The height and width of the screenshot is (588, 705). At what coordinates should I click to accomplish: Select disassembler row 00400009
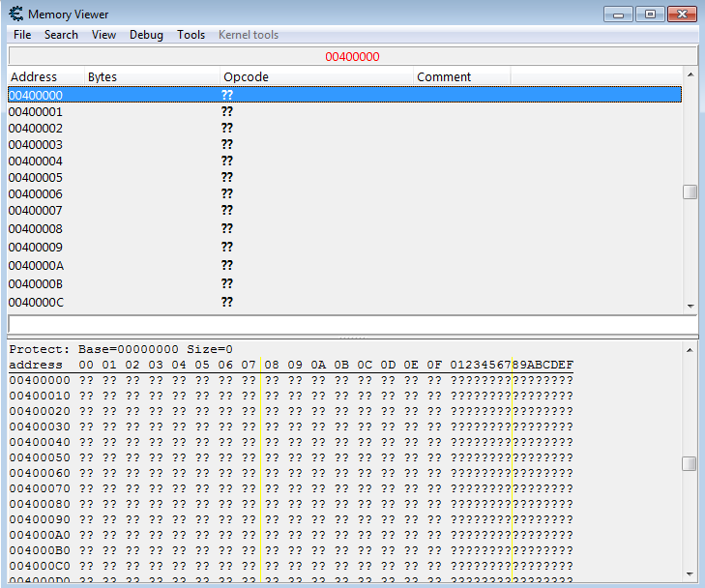(345, 248)
